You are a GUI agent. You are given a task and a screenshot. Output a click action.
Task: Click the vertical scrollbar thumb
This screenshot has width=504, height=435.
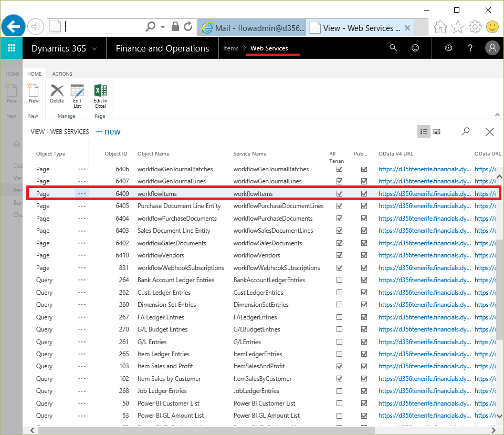coord(499,289)
